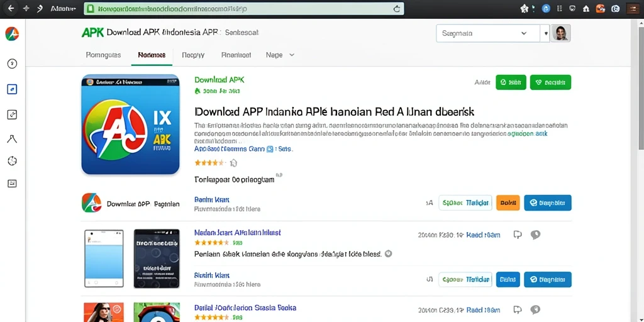Open the round clock-like icon in left sidebar

pos(12,160)
